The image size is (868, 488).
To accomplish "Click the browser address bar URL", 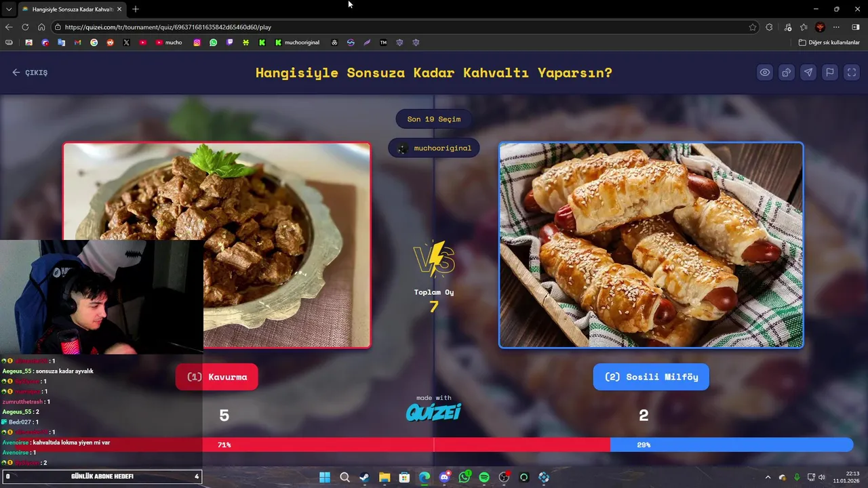I will (x=168, y=27).
